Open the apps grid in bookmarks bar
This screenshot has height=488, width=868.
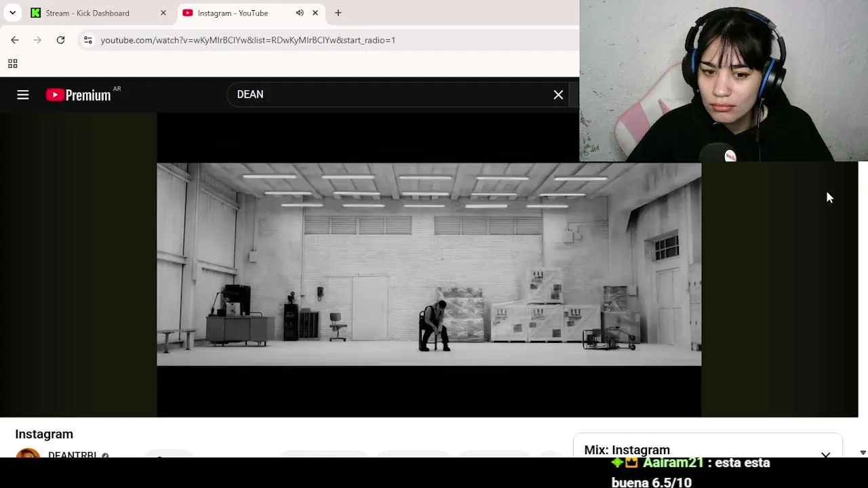click(x=12, y=64)
